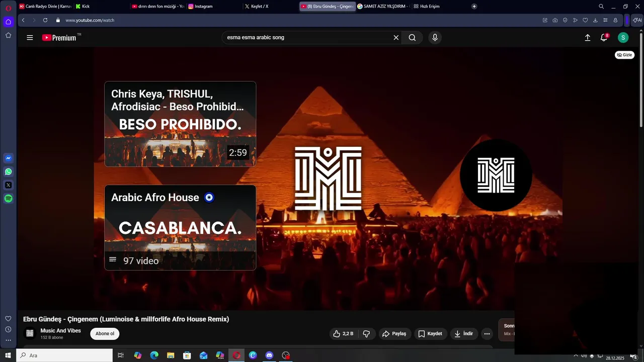This screenshot has width=644, height=362.
Task: Open the YouTube hamburger guide menu
Action: tap(30, 38)
